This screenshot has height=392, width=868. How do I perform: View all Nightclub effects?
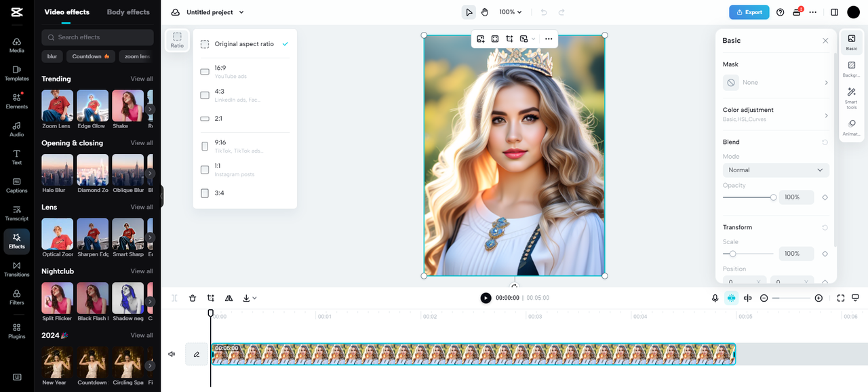142,271
